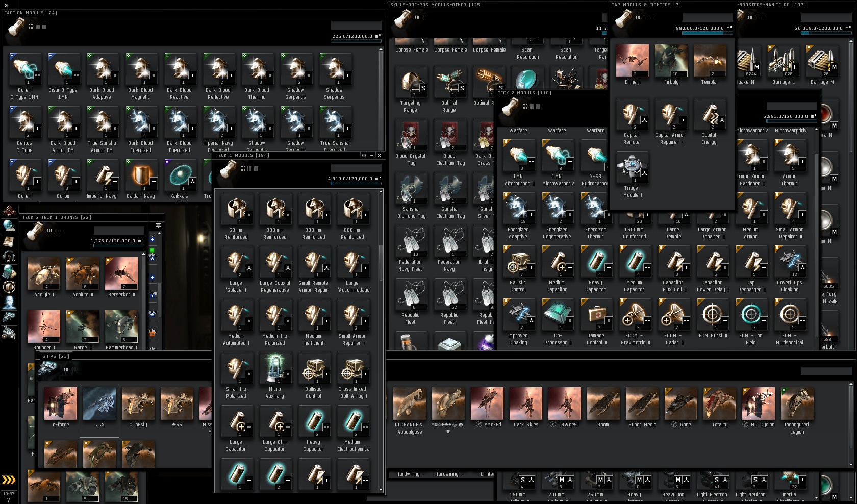This screenshot has height=504, width=857.
Task: Click the Garde II drone thumbnail
Action: (x=83, y=327)
